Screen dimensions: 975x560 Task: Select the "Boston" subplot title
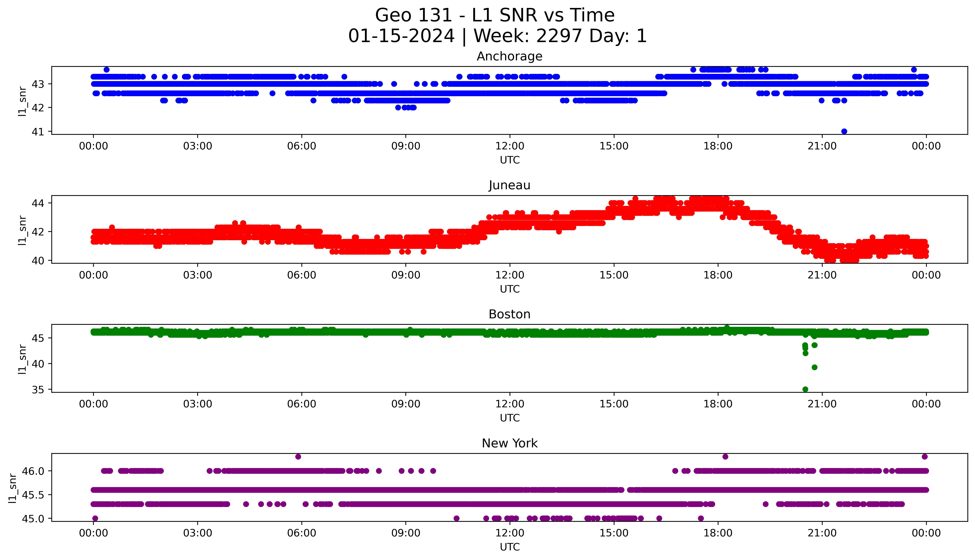tap(510, 314)
